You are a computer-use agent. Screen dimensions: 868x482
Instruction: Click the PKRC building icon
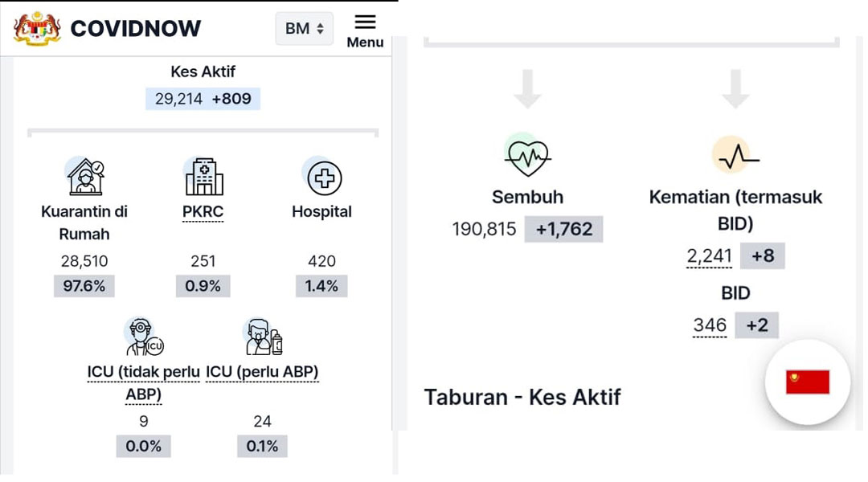tap(203, 177)
